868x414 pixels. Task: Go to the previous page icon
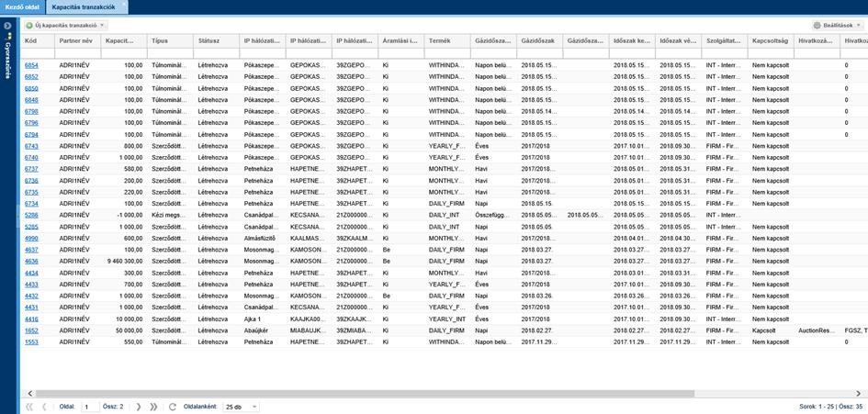44,407
